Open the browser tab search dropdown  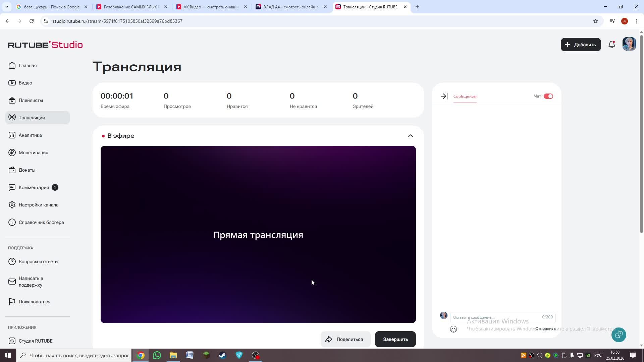[6, 7]
